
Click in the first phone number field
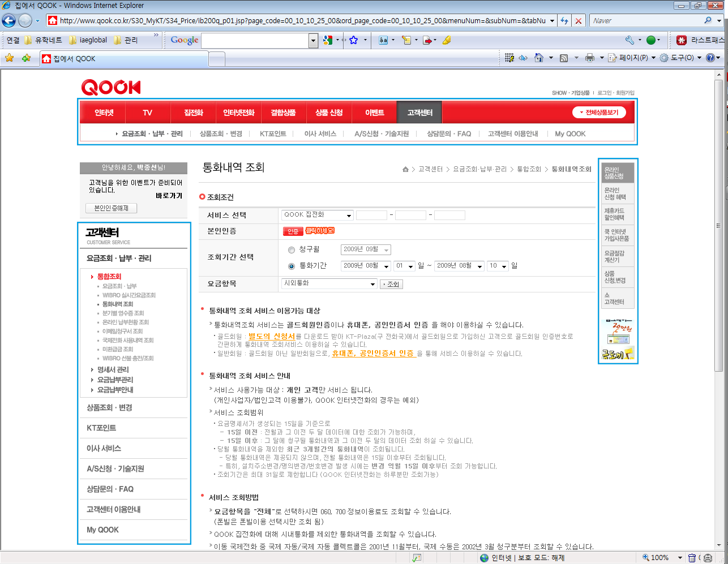click(x=371, y=215)
